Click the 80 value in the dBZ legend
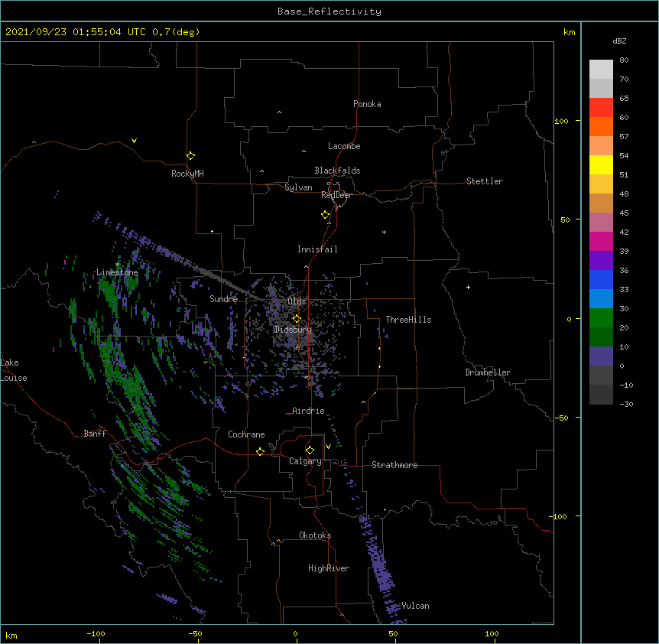659x644 pixels. coord(624,60)
